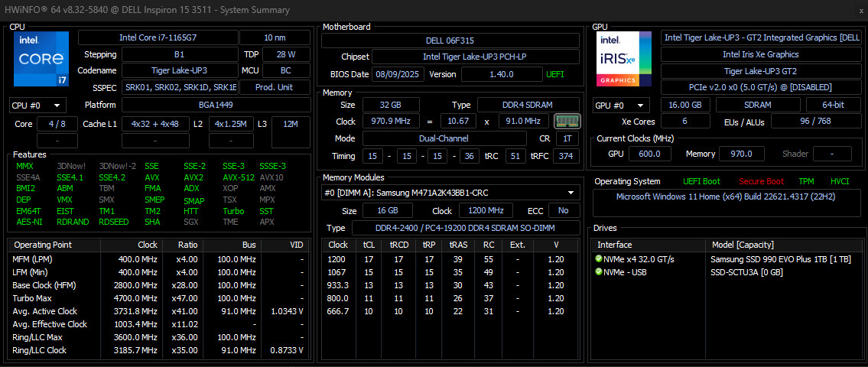The width and height of the screenshot is (868, 367).
Task: Click the HTT feature flag
Action: [x=190, y=211]
